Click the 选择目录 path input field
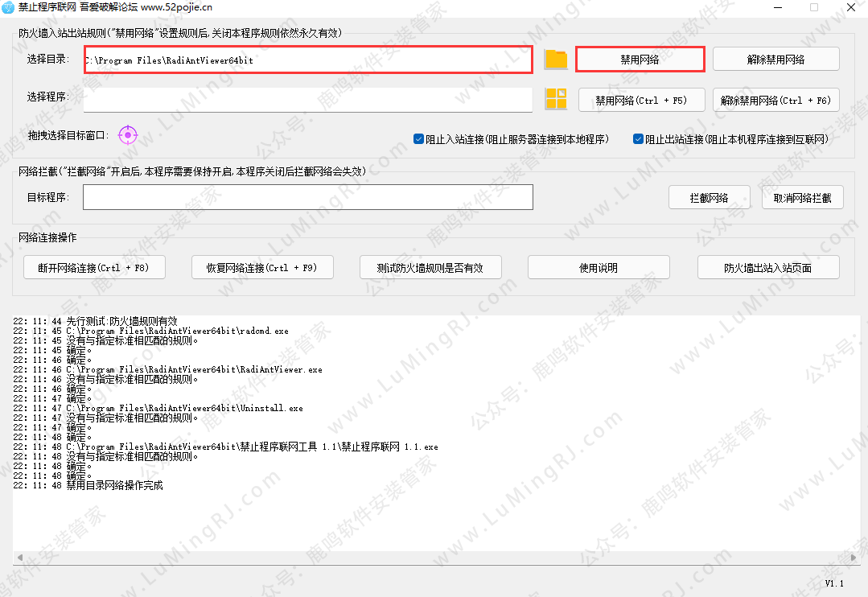 (x=307, y=60)
